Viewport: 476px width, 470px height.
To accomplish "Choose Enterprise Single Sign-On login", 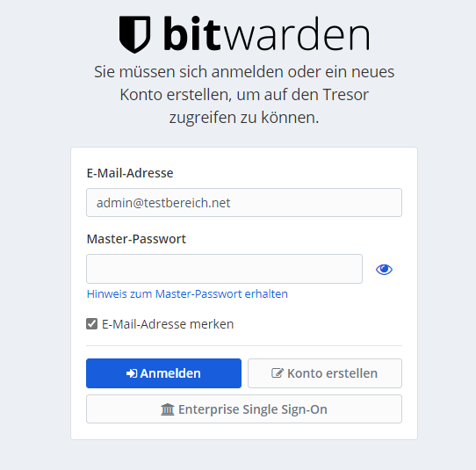I will [x=244, y=409].
